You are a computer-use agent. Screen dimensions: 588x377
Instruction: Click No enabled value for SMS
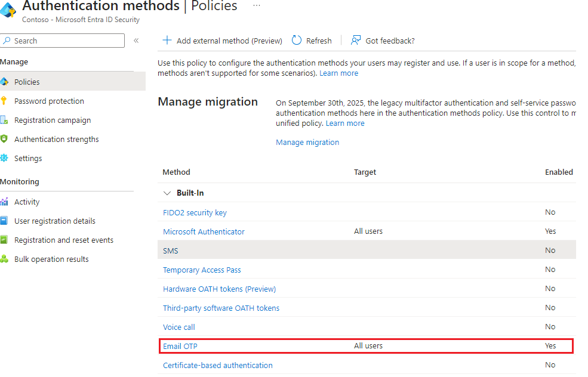(550, 251)
